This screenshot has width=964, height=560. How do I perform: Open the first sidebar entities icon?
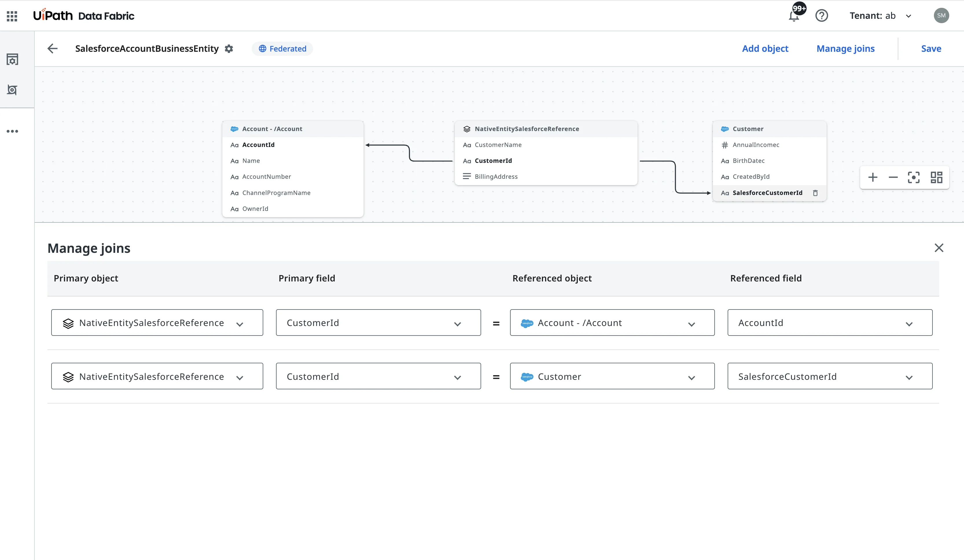click(12, 59)
